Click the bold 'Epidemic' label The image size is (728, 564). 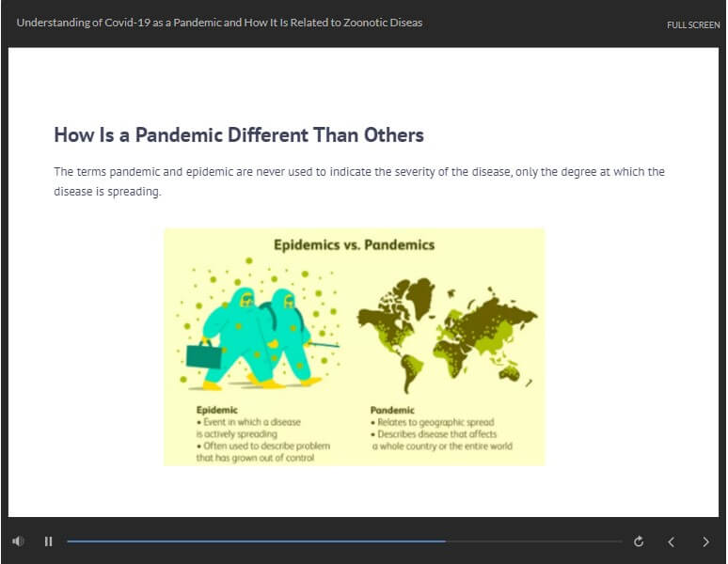216,411
